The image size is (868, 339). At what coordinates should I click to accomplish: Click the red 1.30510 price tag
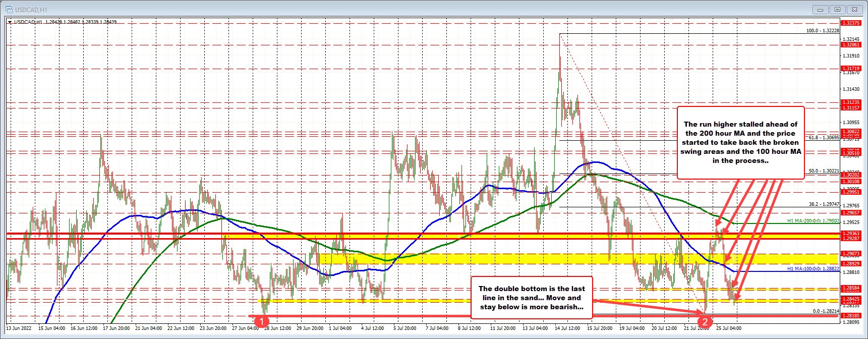(851, 153)
